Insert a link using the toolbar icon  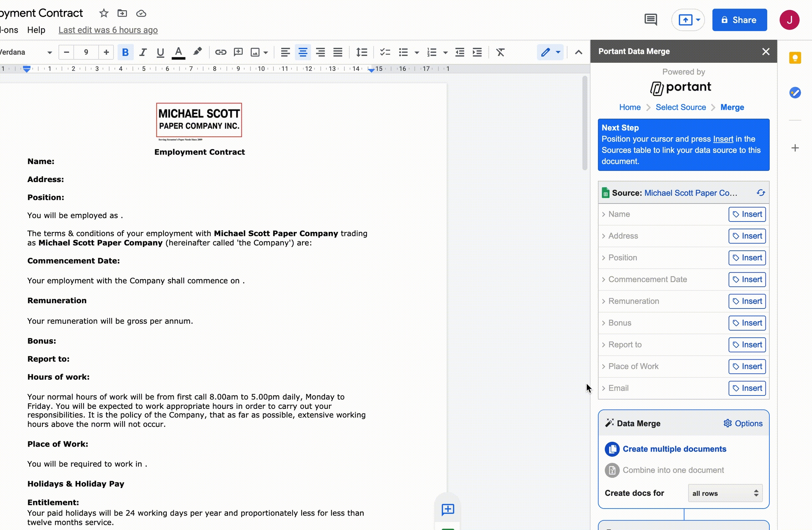tap(220, 52)
